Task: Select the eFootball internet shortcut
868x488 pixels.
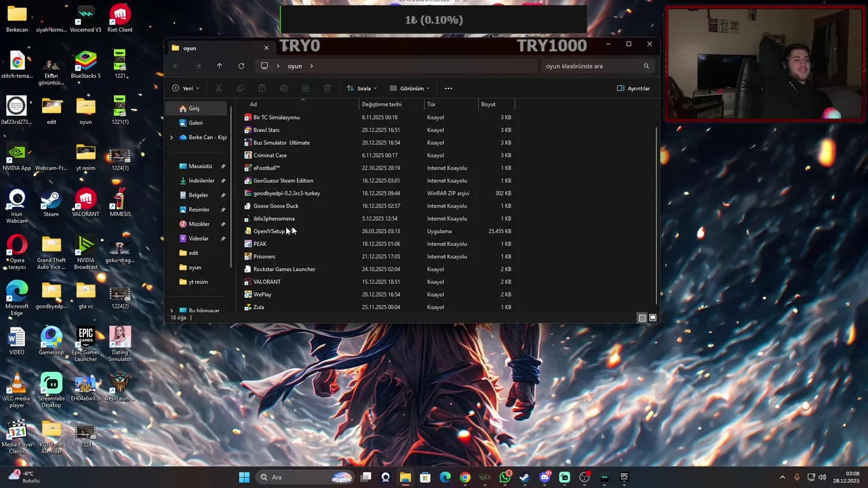Action: [x=266, y=168]
